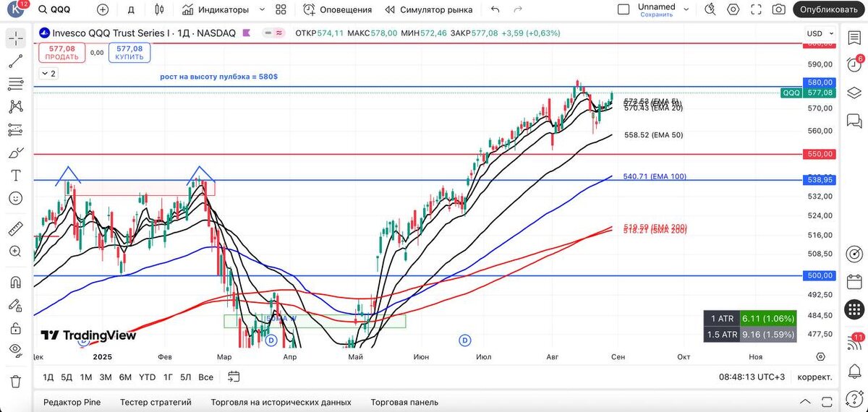This screenshot has width=868, height=412.
Task: Click the КУПИТЬ 577,08 buy button
Action: [x=129, y=53]
